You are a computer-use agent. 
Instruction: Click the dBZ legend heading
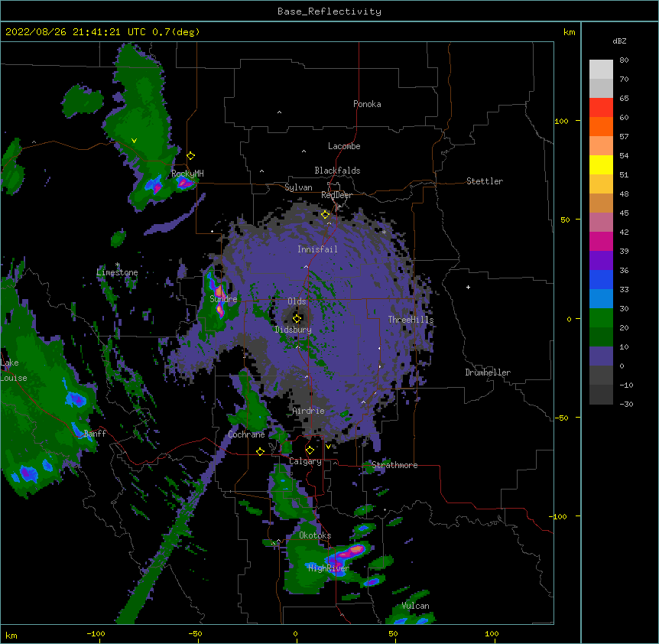(x=619, y=41)
